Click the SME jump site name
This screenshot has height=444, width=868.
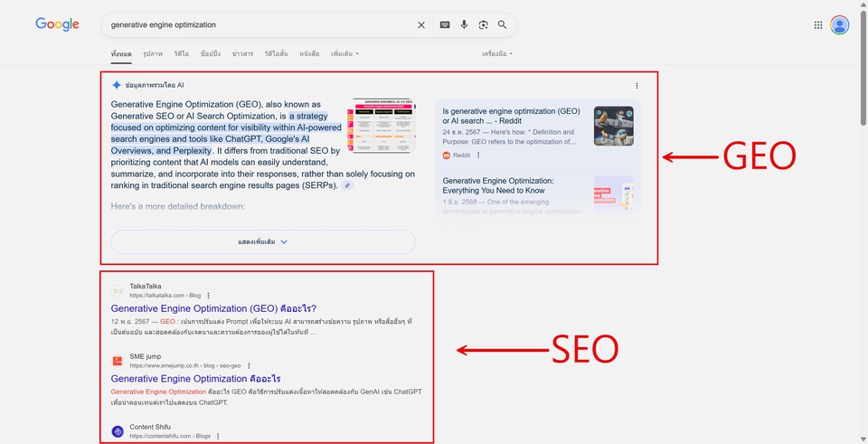point(146,356)
